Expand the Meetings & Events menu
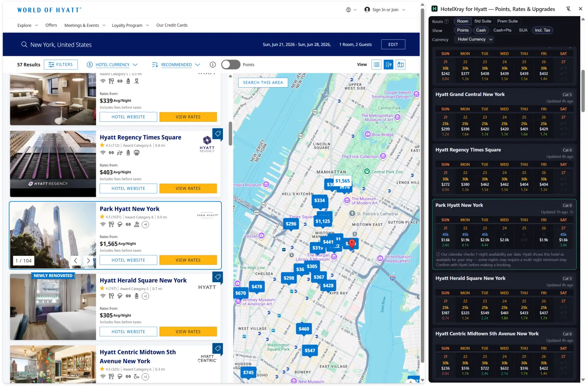 pos(85,25)
